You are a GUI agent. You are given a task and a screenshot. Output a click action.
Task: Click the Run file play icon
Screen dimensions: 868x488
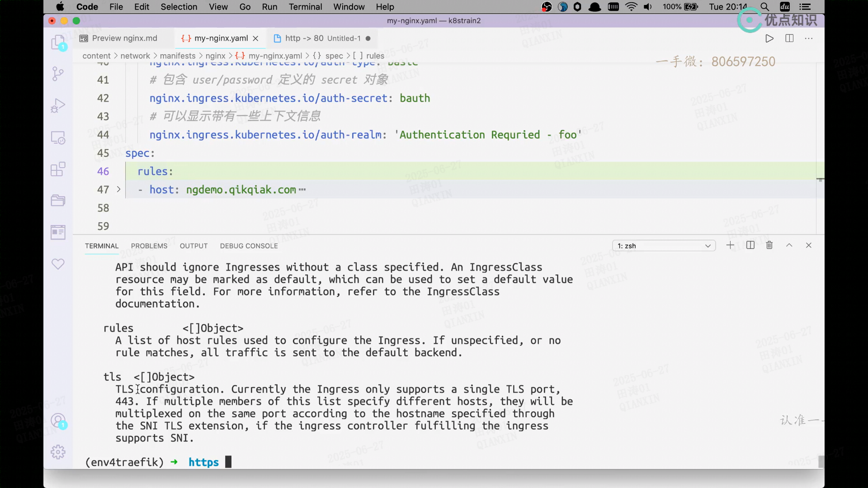point(769,38)
